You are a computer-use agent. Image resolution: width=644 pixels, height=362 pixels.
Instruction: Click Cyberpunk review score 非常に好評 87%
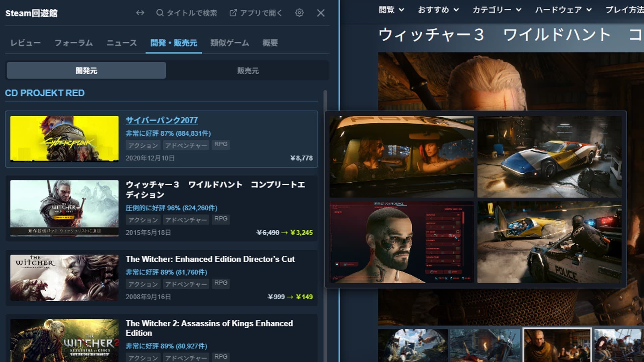click(168, 133)
